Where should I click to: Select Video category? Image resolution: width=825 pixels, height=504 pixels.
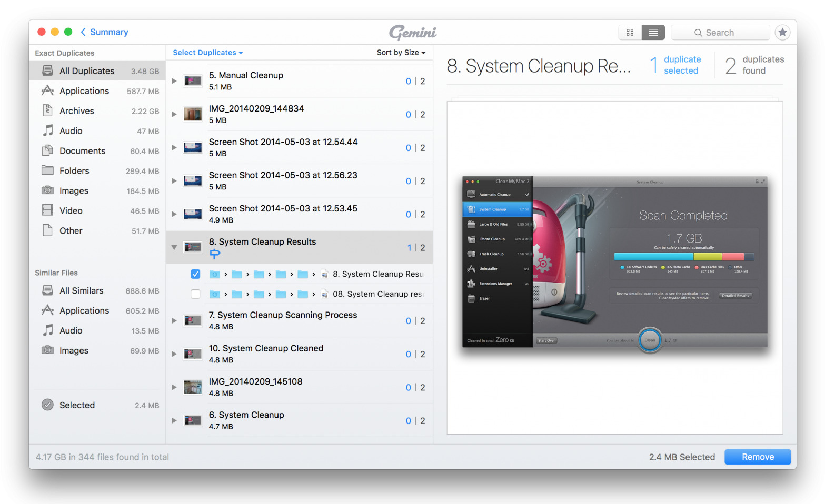pos(97,210)
